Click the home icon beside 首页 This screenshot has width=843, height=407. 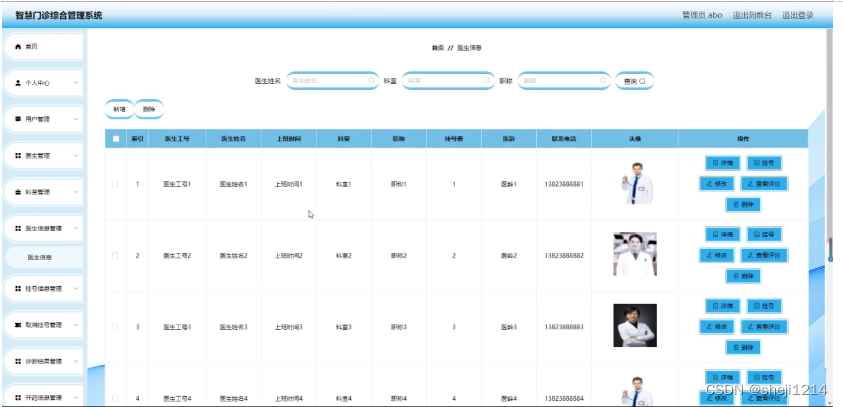pos(18,47)
